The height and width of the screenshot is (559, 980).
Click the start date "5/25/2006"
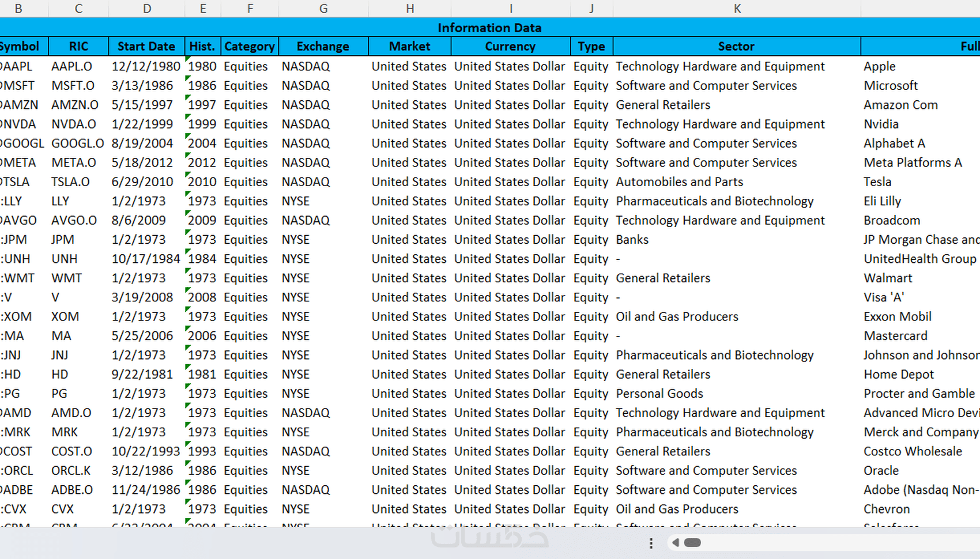[146, 335]
